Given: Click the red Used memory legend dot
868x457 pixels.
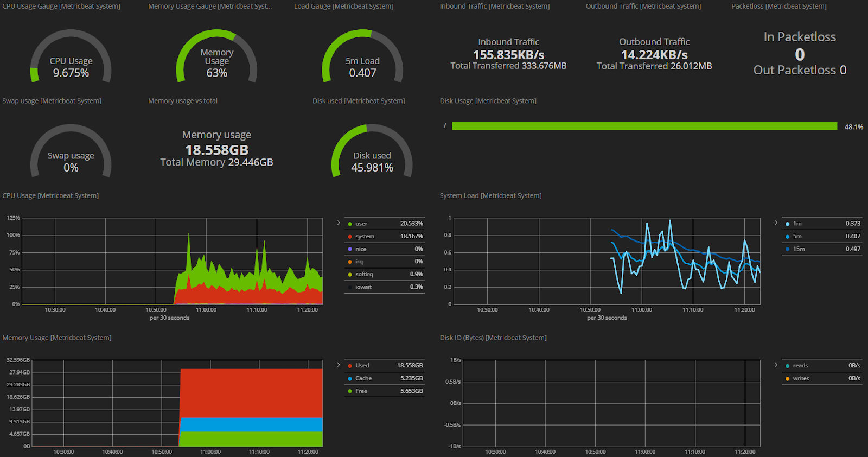Looking at the screenshot, I should 350,366.
